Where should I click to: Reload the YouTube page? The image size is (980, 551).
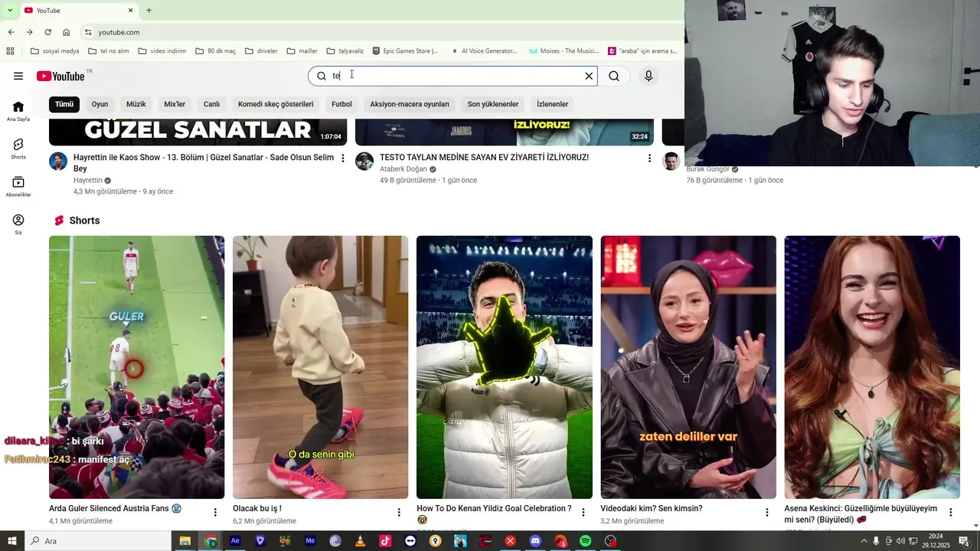click(x=47, y=32)
